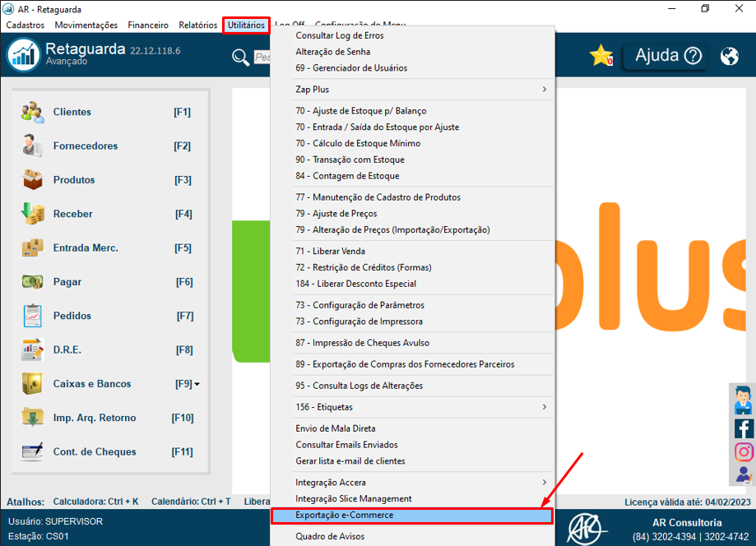756x546 pixels.
Task: Open the Caixas e Bancos safe icon
Action: tap(32, 383)
